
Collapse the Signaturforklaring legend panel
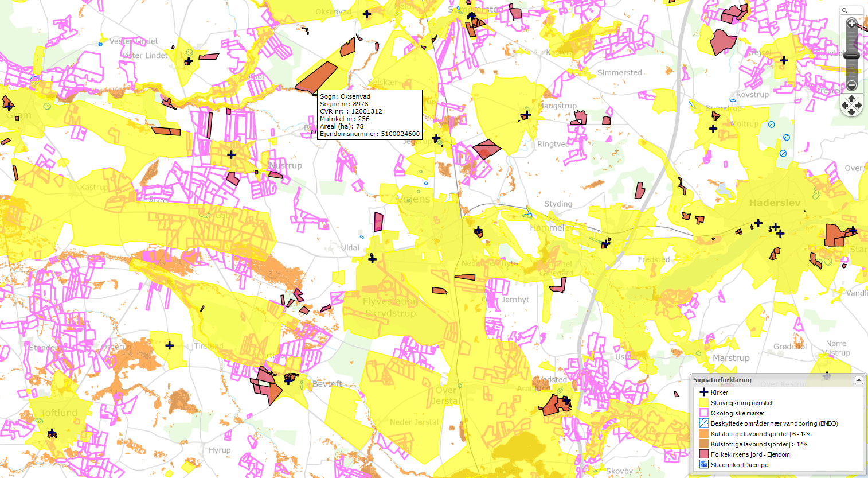[858, 380]
